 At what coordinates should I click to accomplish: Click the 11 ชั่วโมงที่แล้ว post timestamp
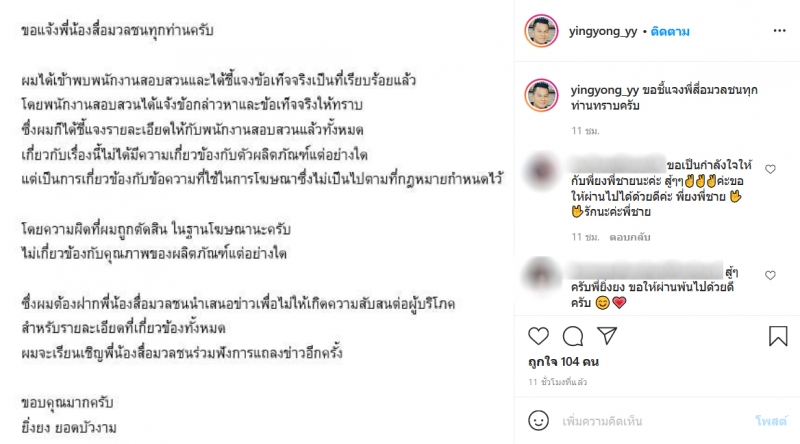point(558,382)
